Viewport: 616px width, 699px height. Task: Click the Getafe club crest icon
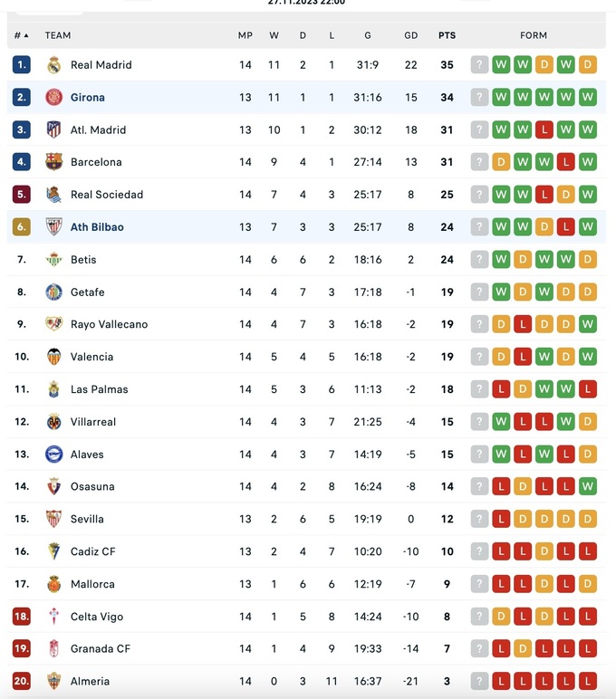tap(53, 292)
